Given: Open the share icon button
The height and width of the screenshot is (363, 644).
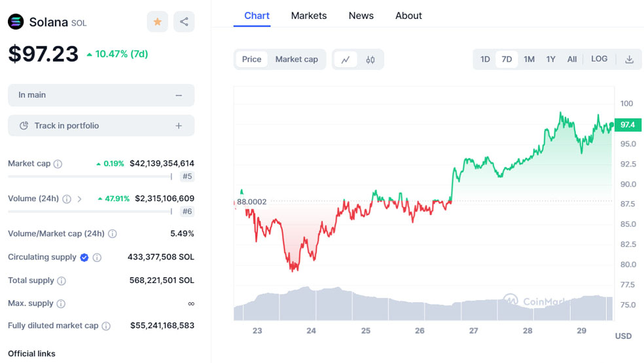Looking at the screenshot, I should tap(184, 22).
